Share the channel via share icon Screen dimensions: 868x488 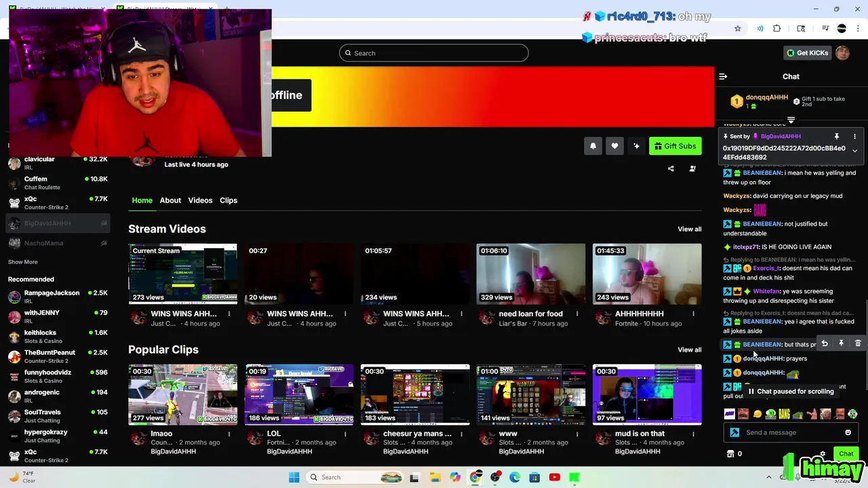click(671, 169)
